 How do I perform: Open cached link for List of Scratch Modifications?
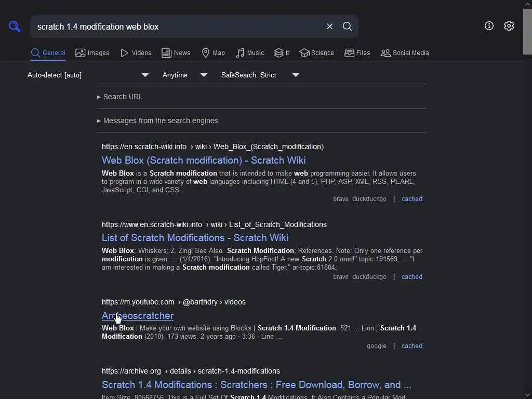coord(412,277)
